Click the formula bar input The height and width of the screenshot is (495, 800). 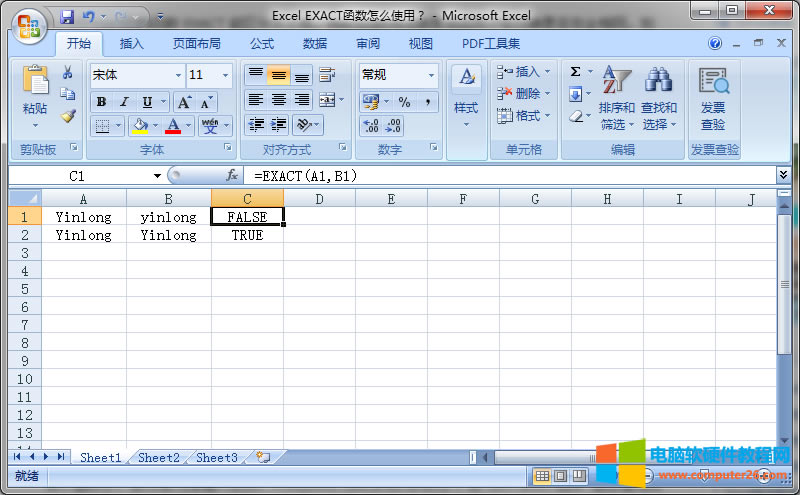[510, 176]
